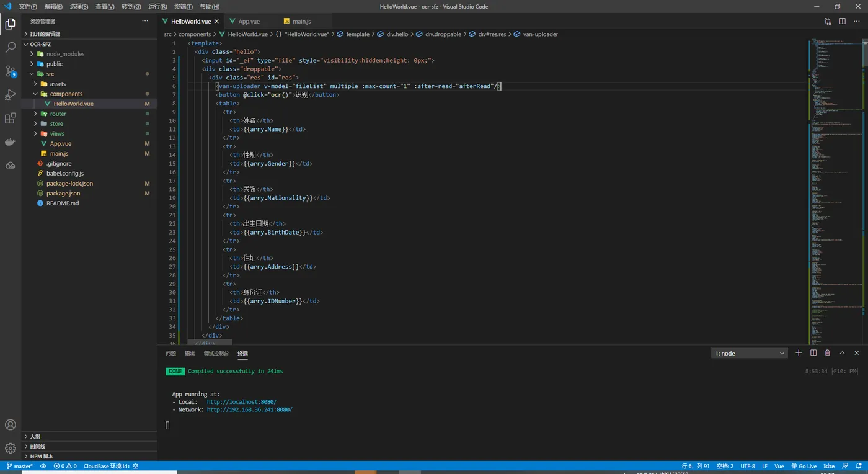The width and height of the screenshot is (868, 474).
Task: Open the http://localhost:8080/ link in terminal
Action: [242, 402]
